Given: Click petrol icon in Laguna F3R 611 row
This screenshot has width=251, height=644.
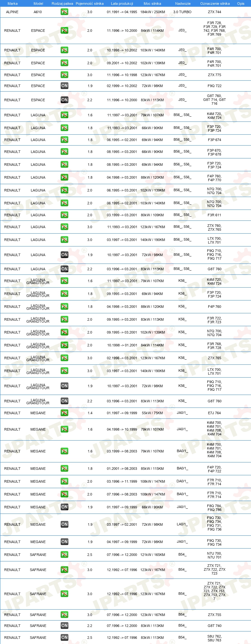Looking at the screenshot, I should coord(64,215).
